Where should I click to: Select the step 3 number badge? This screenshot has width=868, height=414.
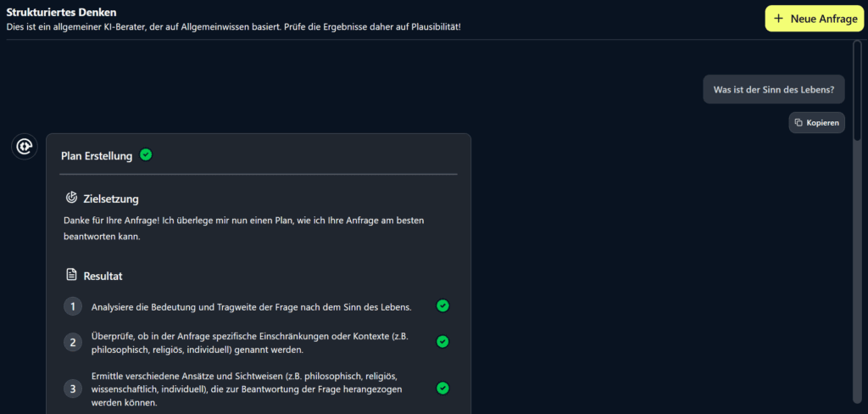point(73,389)
